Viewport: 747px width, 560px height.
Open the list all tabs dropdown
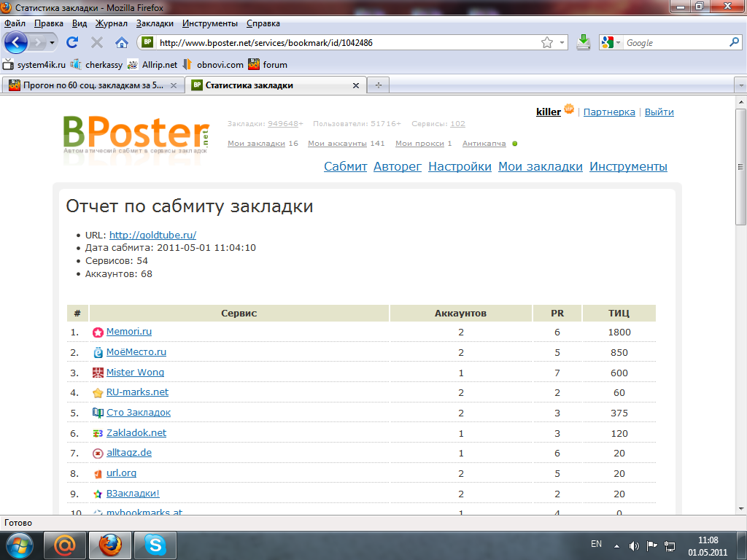click(x=741, y=86)
